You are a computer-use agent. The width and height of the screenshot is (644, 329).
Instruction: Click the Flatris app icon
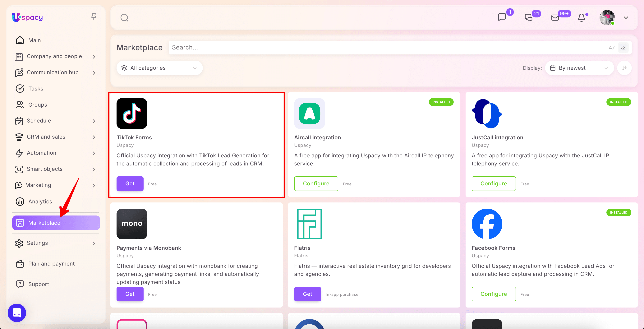309,224
